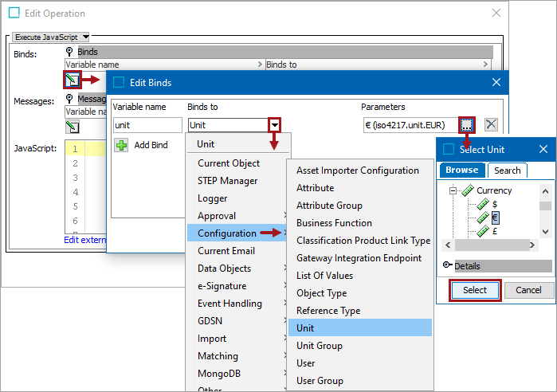Click the edit Messages pencil icon
This screenshot has width=557, height=392.
73,127
